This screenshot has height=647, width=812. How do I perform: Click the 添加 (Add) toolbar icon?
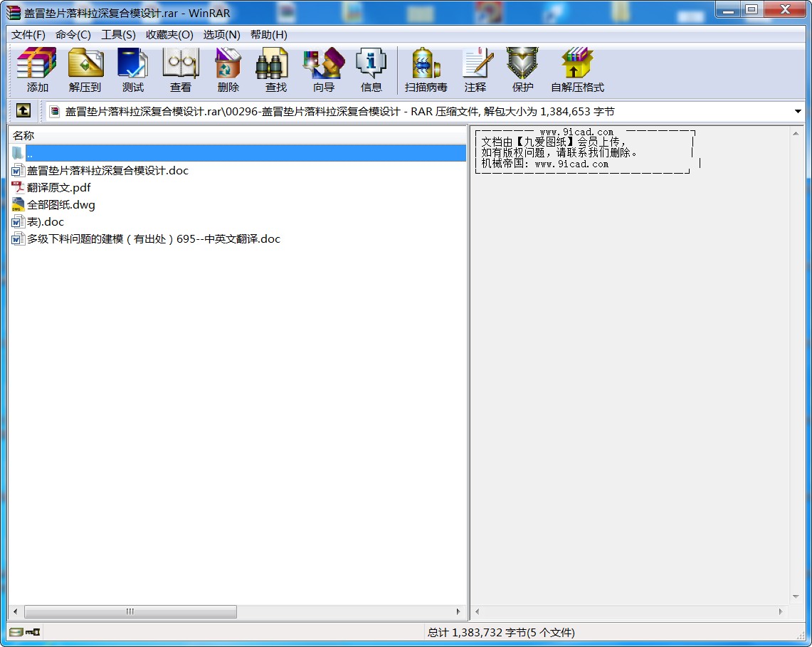[x=37, y=70]
